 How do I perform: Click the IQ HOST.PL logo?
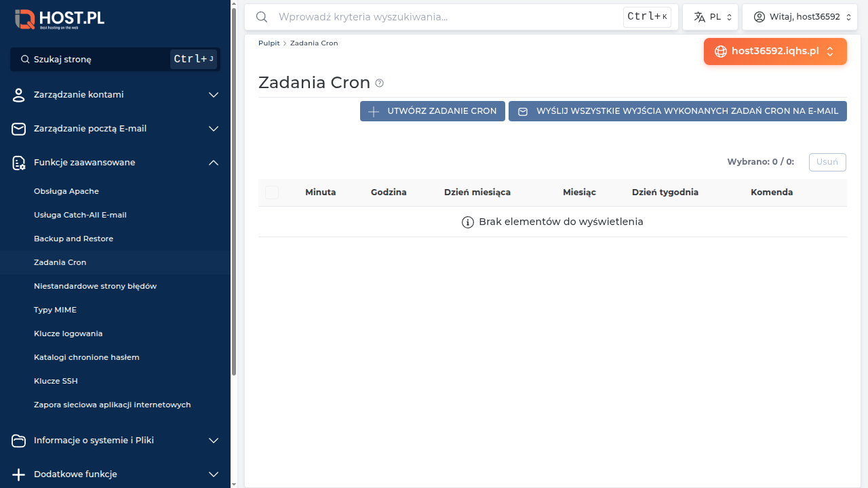(x=60, y=18)
